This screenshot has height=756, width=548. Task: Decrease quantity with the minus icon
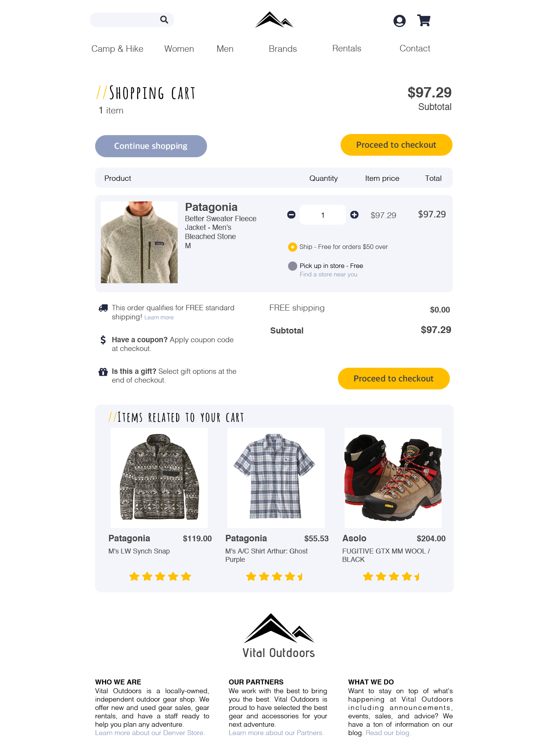291,215
